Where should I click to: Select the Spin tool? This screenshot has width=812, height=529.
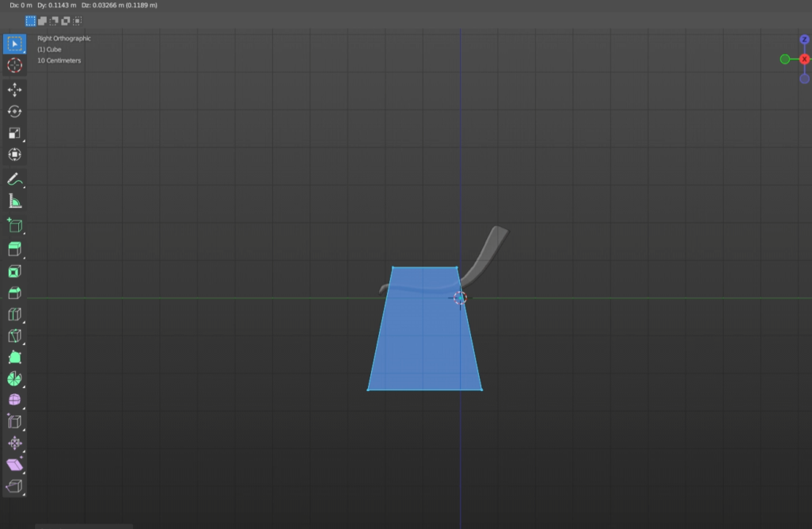click(14, 378)
